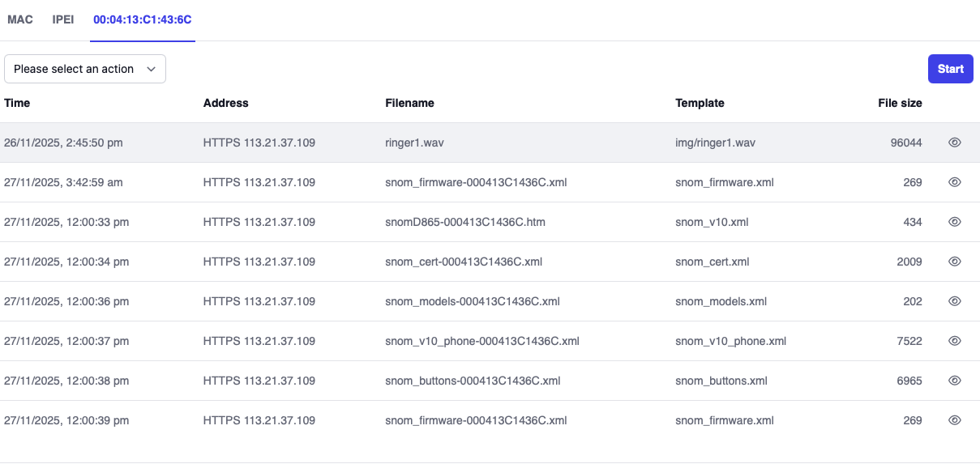Click the Template column header
Screen dimensions: 980x464
[x=700, y=103]
